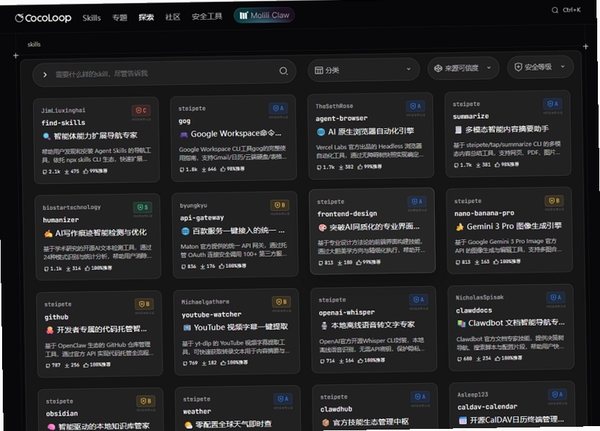The height and width of the screenshot is (431, 600).
Task: Click author name JimLiuxinghai
Action: click(x=63, y=111)
